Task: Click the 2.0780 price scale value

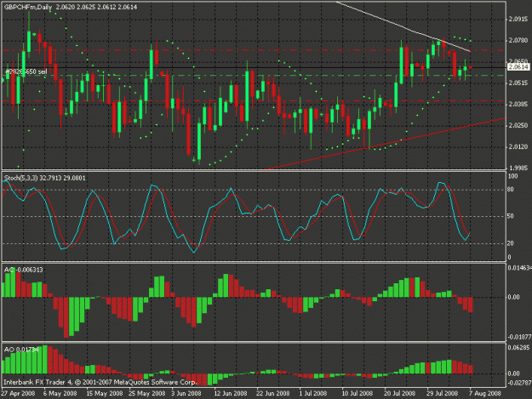Action: [518, 40]
